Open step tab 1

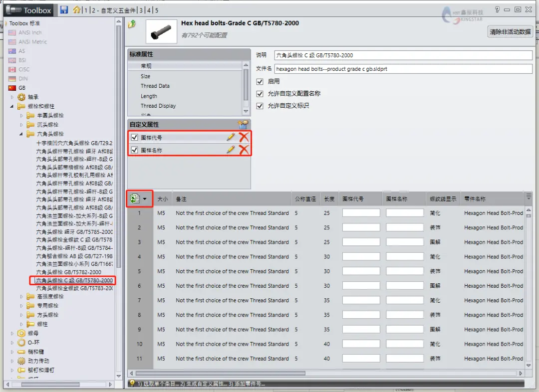(86, 10)
